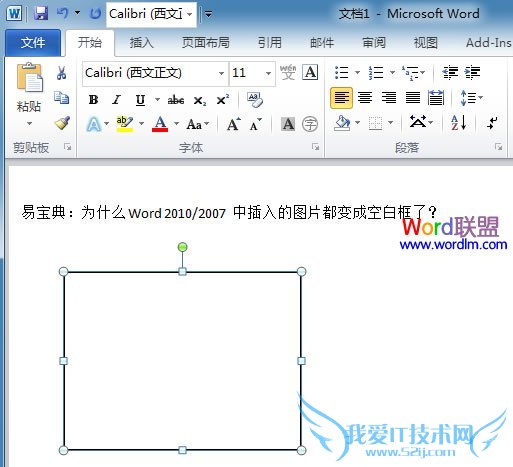The height and width of the screenshot is (467, 513).
Task: Click the Undo arrow icon
Action: [x=63, y=13]
